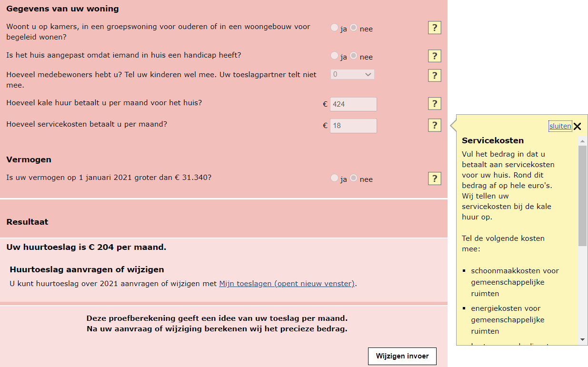Select ja for the handicap question
Viewport: 588px width, 367px height.
[x=334, y=55]
